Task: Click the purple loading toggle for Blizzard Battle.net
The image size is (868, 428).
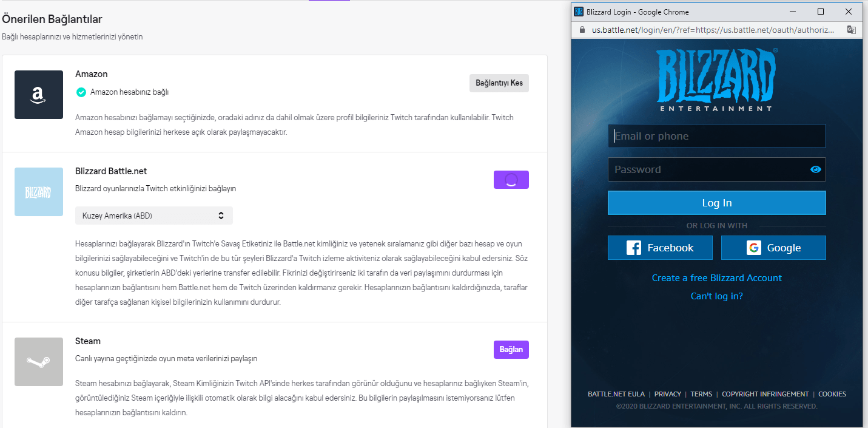Action: point(511,179)
